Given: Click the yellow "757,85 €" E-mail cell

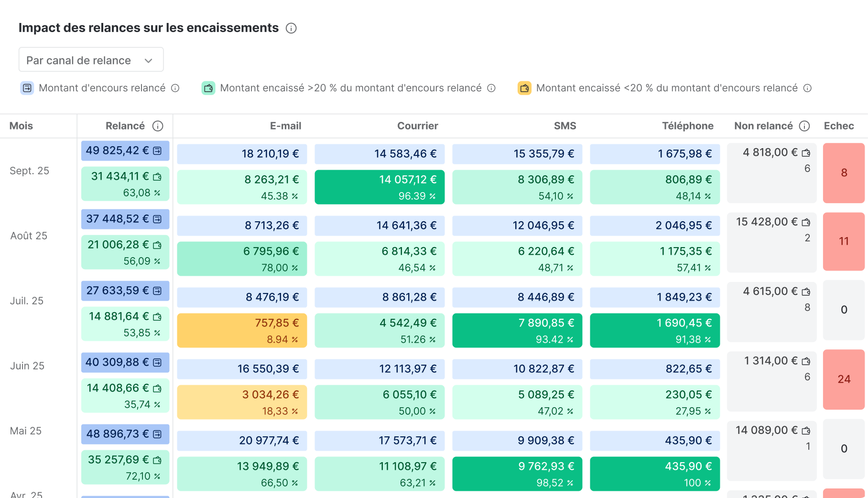Looking at the screenshot, I should click(242, 330).
